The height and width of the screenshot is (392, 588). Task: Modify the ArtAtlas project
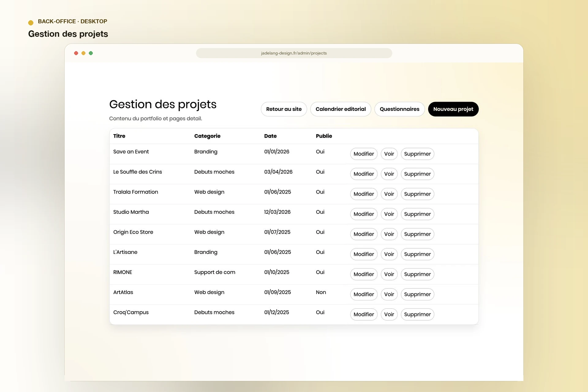tap(364, 294)
